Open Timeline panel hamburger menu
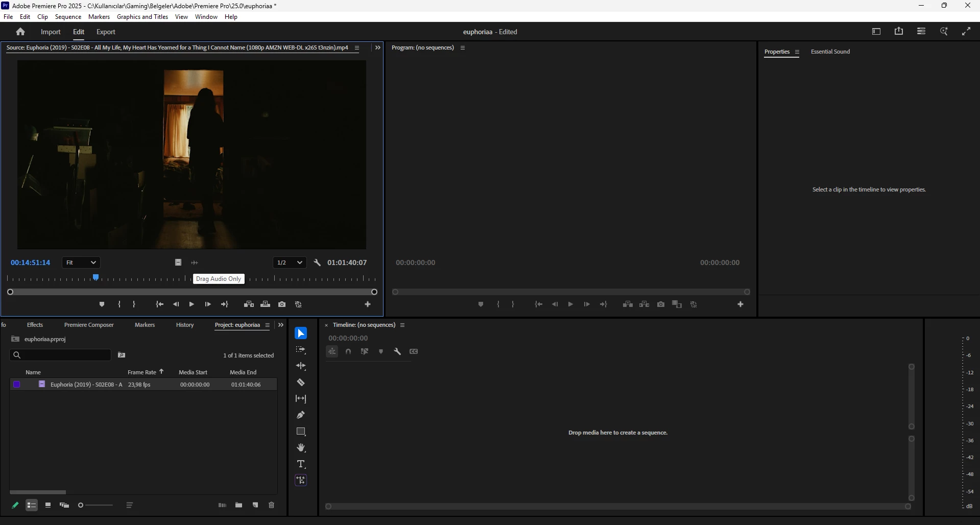980x525 pixels. click(x=402, y=325)
